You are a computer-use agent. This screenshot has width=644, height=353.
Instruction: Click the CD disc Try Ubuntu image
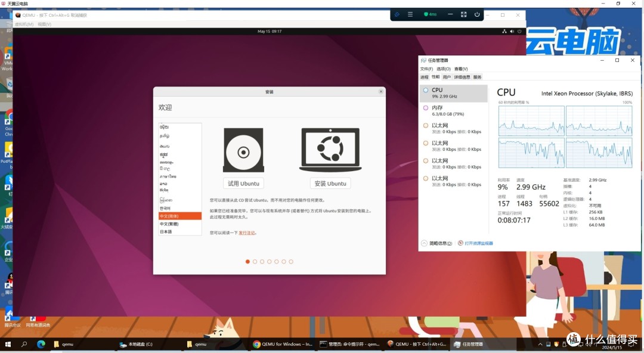[243, 150]
